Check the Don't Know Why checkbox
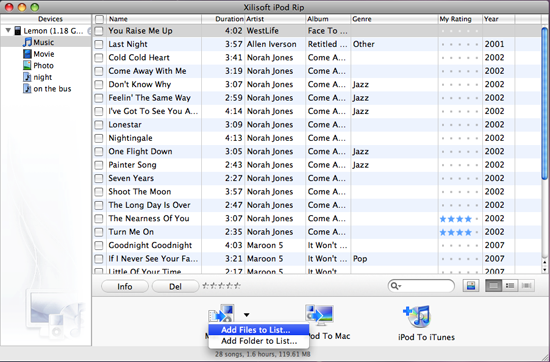Viewport: 550px width, 362px height. (x=99, y=85)
